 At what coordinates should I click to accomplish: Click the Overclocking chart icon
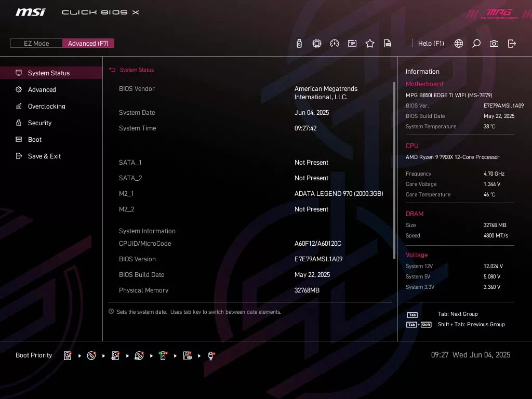click(x=19, y=106)
